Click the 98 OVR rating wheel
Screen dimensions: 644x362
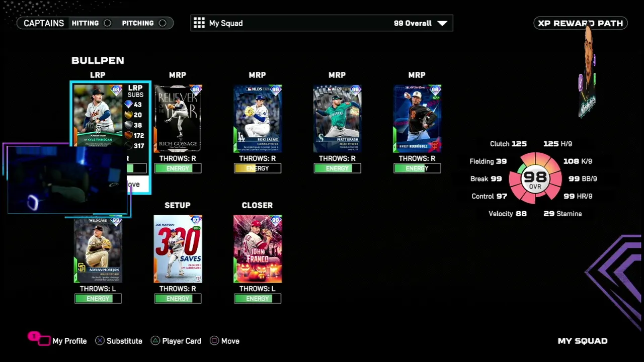(x=535, y=179)
